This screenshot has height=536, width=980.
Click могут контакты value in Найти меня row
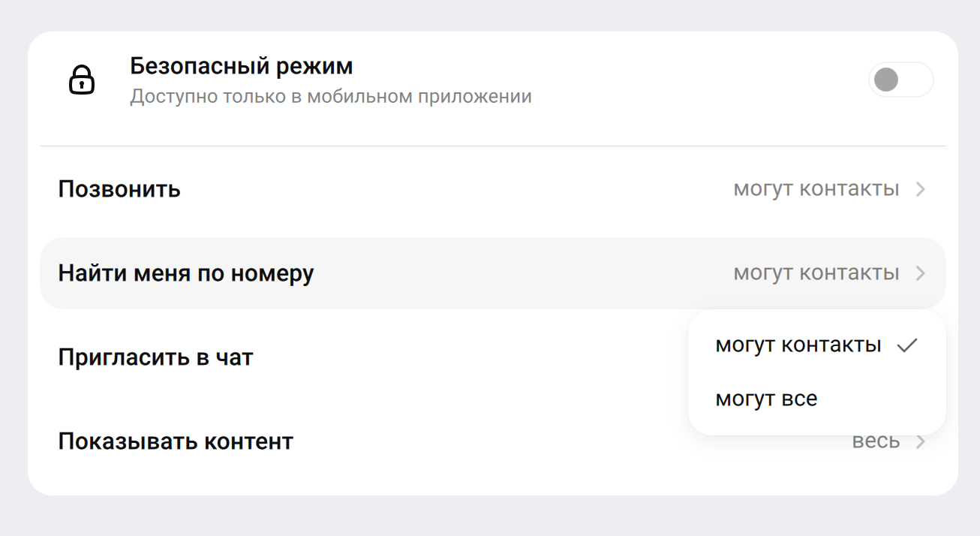tap(816, 273)
